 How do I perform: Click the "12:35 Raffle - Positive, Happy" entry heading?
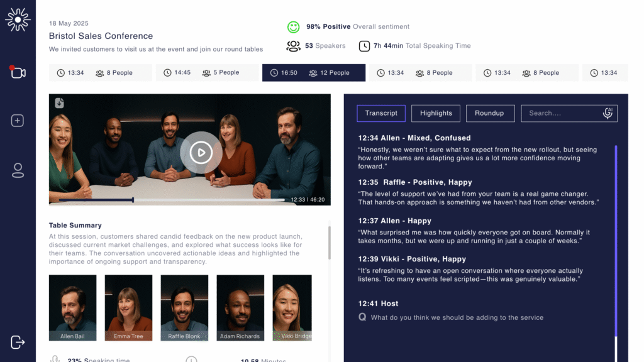[x=415, y=182]
